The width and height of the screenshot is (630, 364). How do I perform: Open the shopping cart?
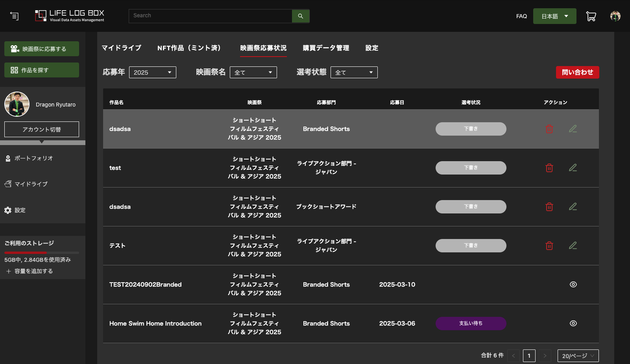tap(591, 16)
